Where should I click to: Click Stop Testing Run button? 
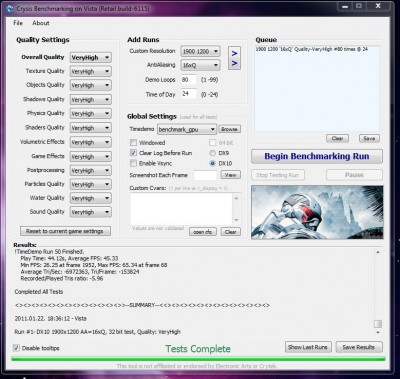(x=278, y=175)
